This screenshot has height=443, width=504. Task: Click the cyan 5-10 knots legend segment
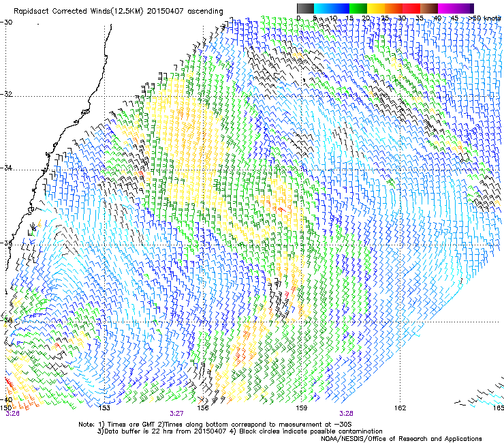pyautogui.click(x=323, y=8)
